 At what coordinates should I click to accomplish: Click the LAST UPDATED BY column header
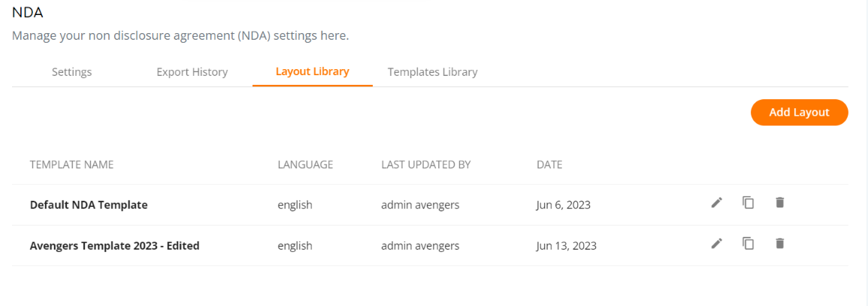coord(425,165)
